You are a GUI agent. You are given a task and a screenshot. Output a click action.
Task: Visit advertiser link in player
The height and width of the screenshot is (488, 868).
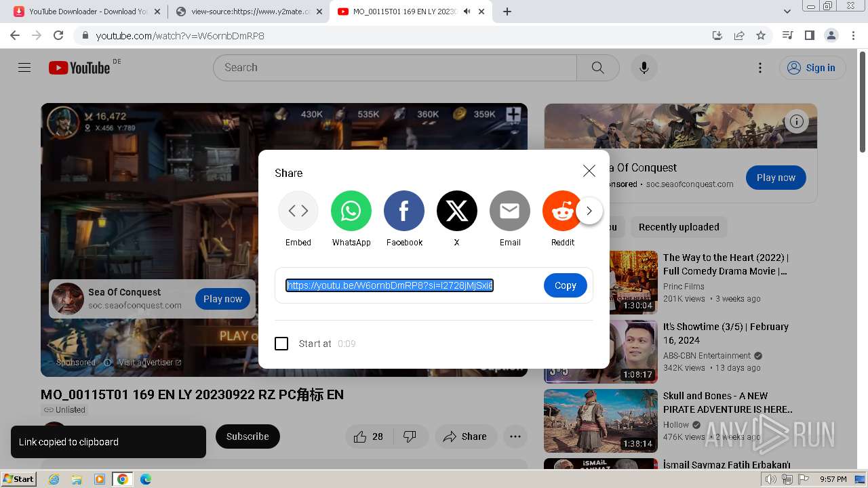pos(150,363)
